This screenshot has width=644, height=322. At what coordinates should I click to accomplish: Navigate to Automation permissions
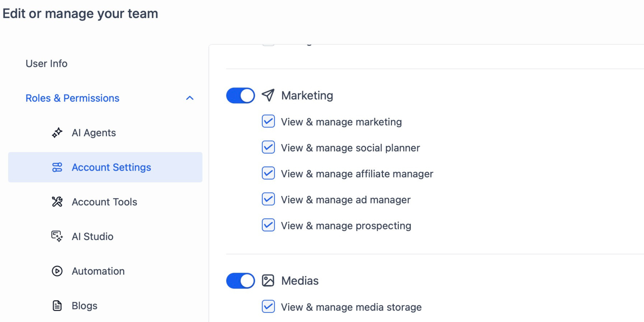98,271
